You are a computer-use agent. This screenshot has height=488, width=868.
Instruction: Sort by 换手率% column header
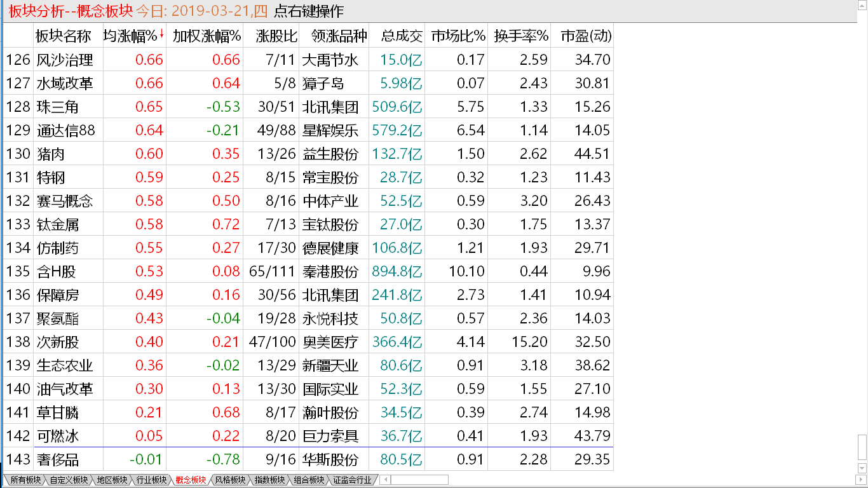click(x=521, y=36)
